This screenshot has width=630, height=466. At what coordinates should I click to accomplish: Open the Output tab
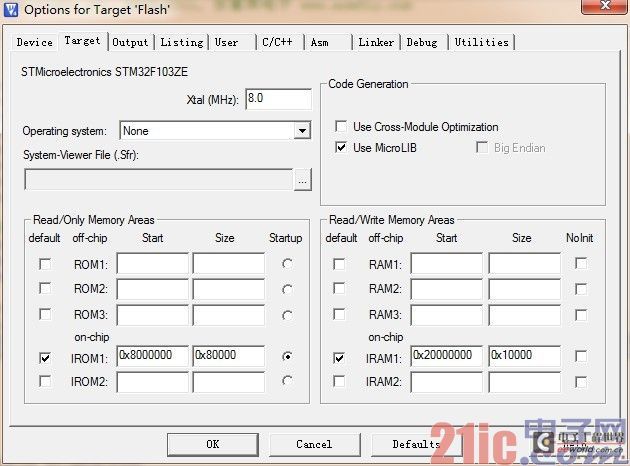(x=130, y=42)
